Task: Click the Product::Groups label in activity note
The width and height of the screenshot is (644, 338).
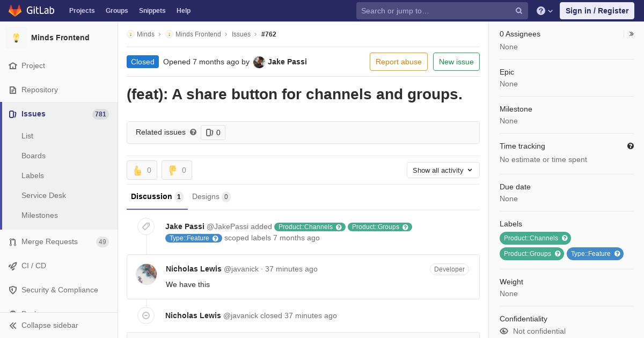Action: click(380, 227)
